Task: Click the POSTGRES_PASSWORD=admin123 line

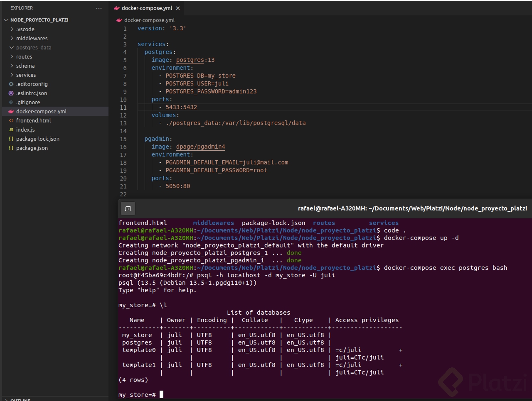Action: pos(211,91)
